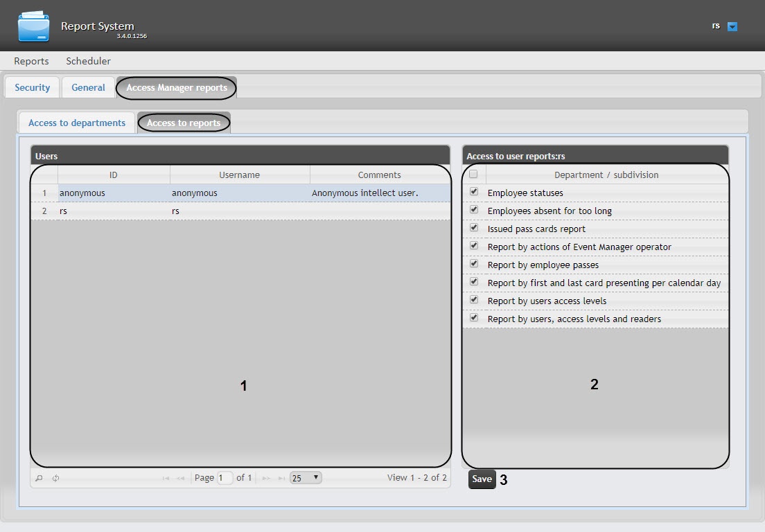Open the Reports menu

[x=31, y=61]
